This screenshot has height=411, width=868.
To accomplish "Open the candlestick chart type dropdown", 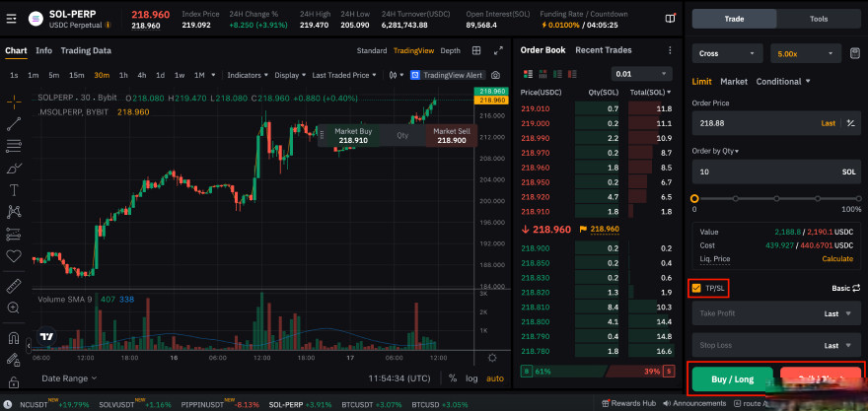I will coord(396,75).
